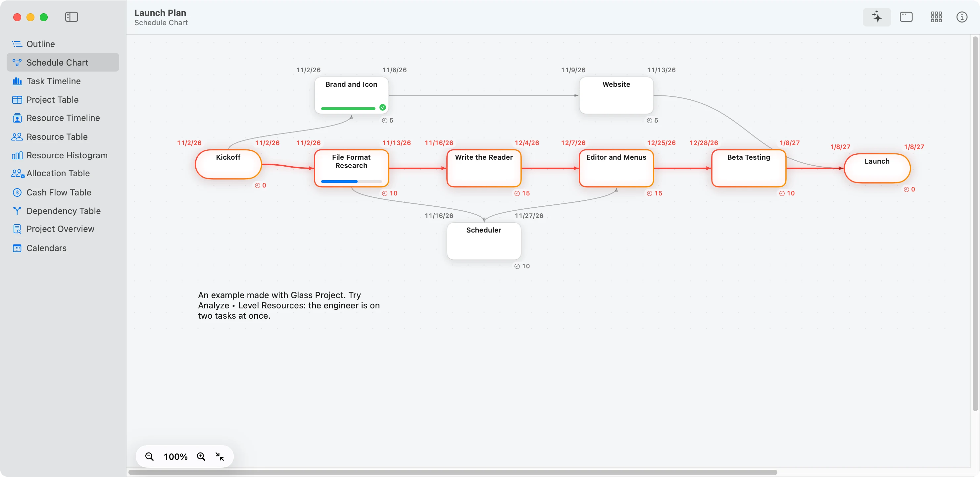Click Scheduler's duration label 10
The image size is (980, 477).
(x=522, y=266)
